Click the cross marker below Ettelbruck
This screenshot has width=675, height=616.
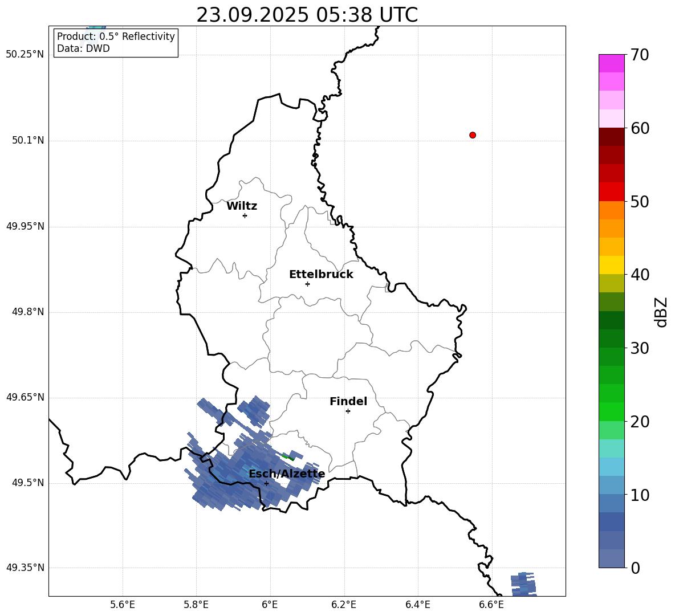coord(307,284)
